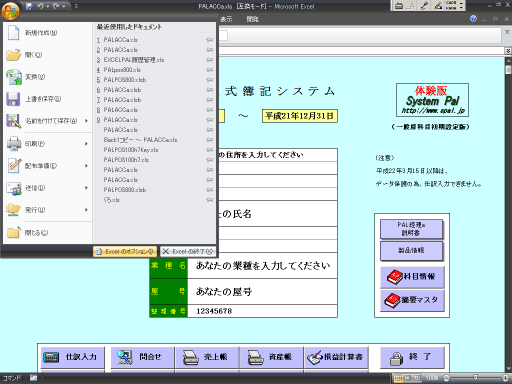Open 損益計算書 sheet button

336,357
